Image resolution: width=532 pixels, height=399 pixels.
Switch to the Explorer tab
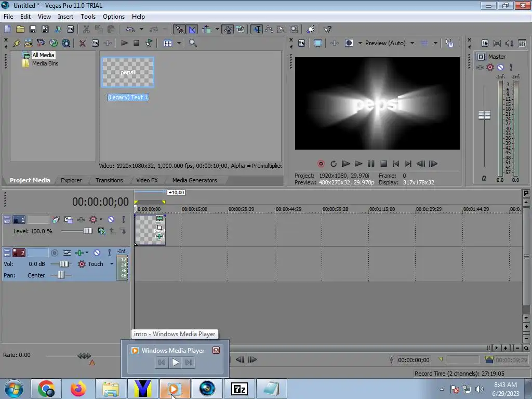point(71,180)
